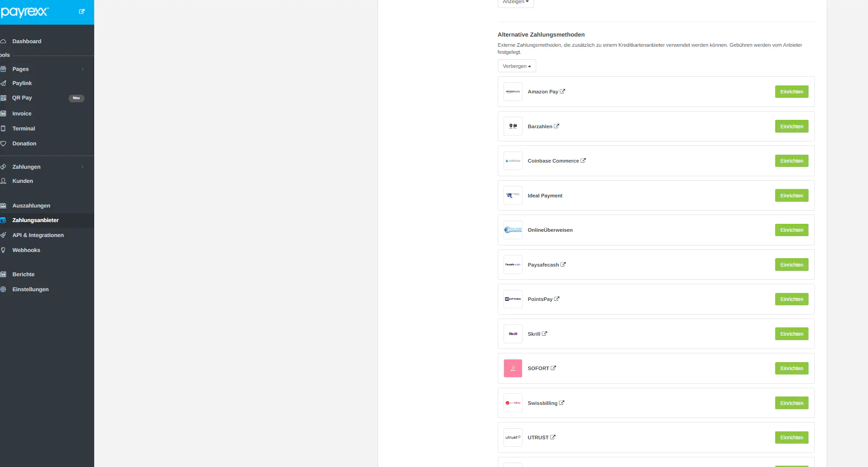868x467 pixels.
Task: Open the SOFORT external link icon
Action: (x=553, y=368)
